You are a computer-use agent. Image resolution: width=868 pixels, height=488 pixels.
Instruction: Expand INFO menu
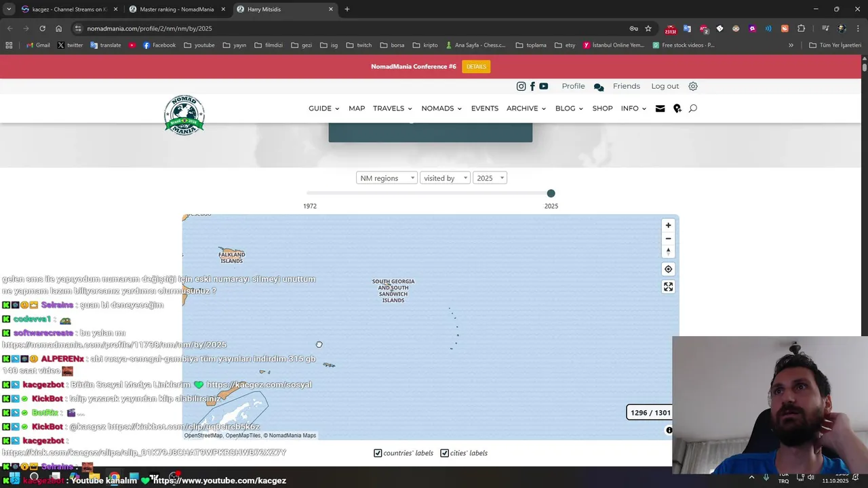coord(633,108)
